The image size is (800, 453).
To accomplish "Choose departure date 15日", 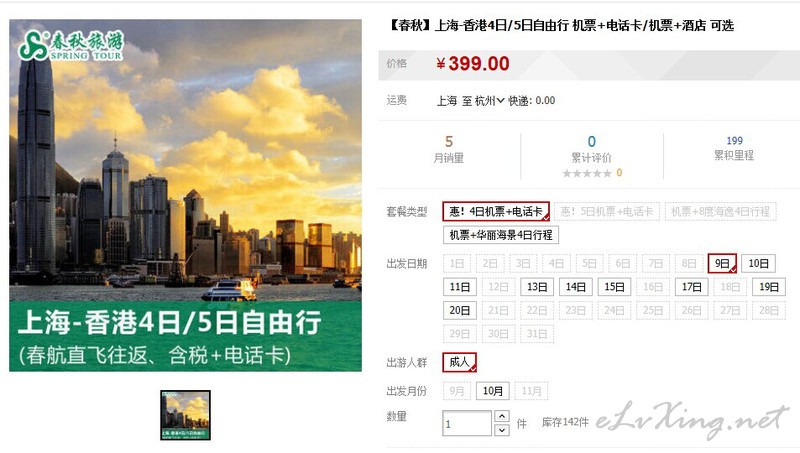I will (x=614, y=287).
